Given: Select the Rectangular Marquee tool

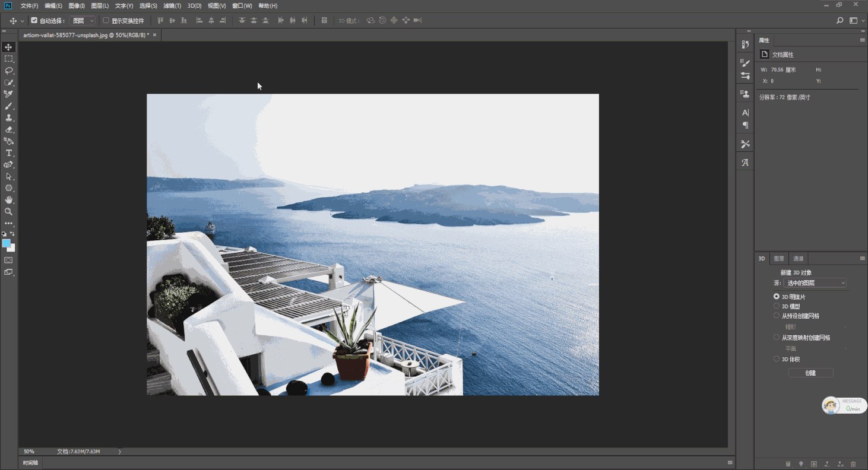Looking at the screenshot, I should 8,58.
